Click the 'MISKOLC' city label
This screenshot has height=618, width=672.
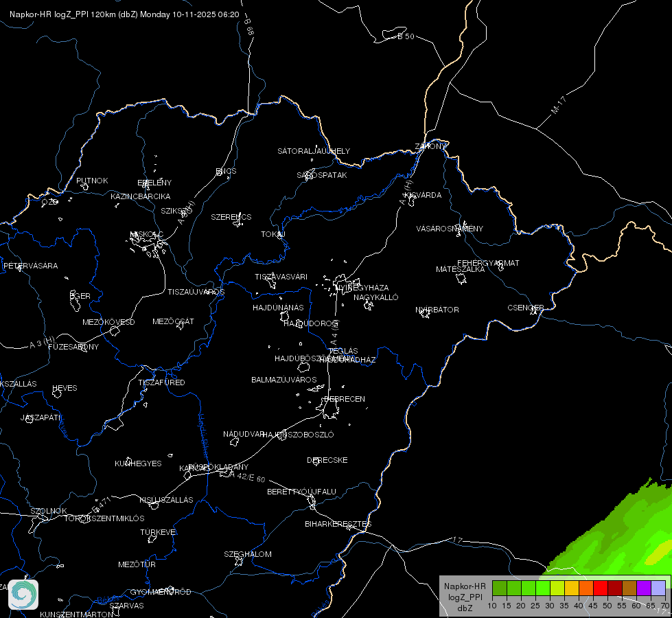147,234
